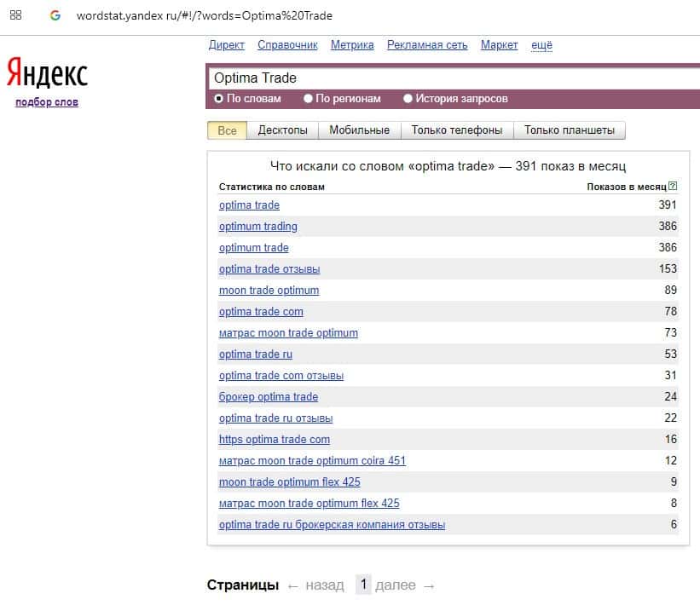Click the брокер optima trade keyword link
The height and width of the screenshot is (611, 700).
tap(269, 397)
